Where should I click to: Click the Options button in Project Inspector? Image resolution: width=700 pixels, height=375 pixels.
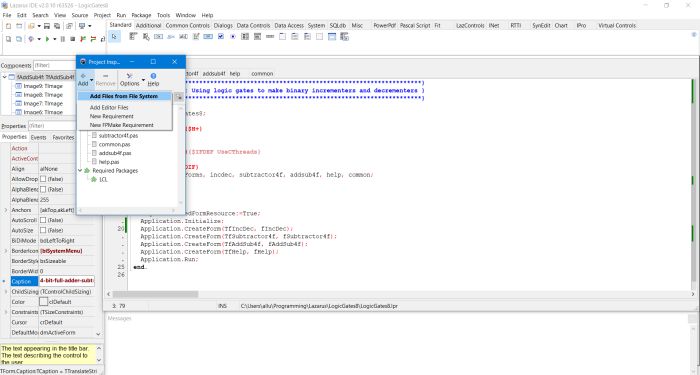(x=130, y=79)
